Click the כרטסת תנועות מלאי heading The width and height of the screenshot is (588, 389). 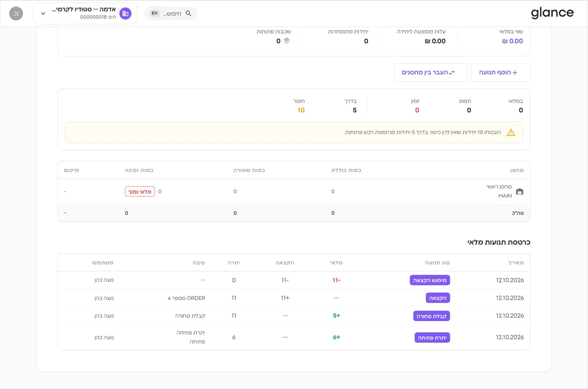pos(499,242)
